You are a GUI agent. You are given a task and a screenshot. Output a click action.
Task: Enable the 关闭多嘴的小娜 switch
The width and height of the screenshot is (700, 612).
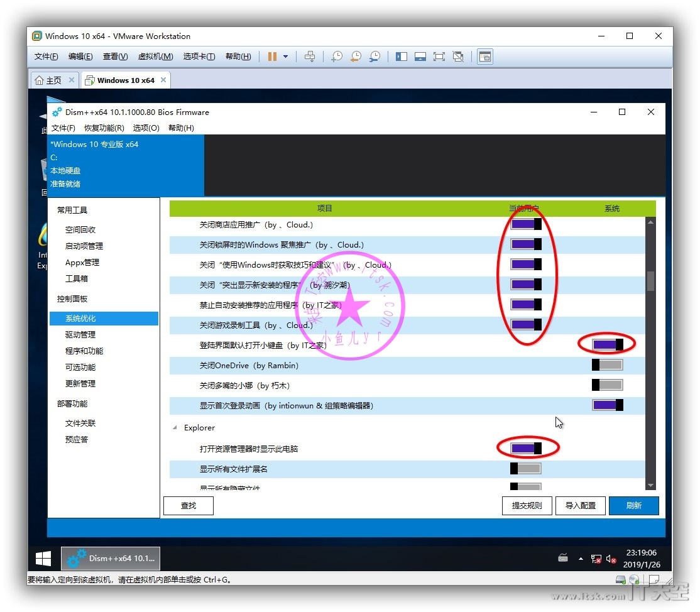[x=607, y=385]
